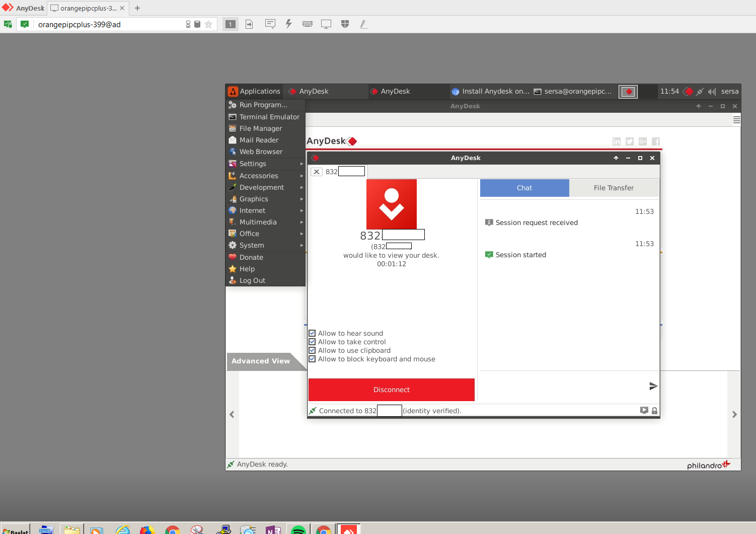Open the AnyDesk hamburger menu

point(736,119)
